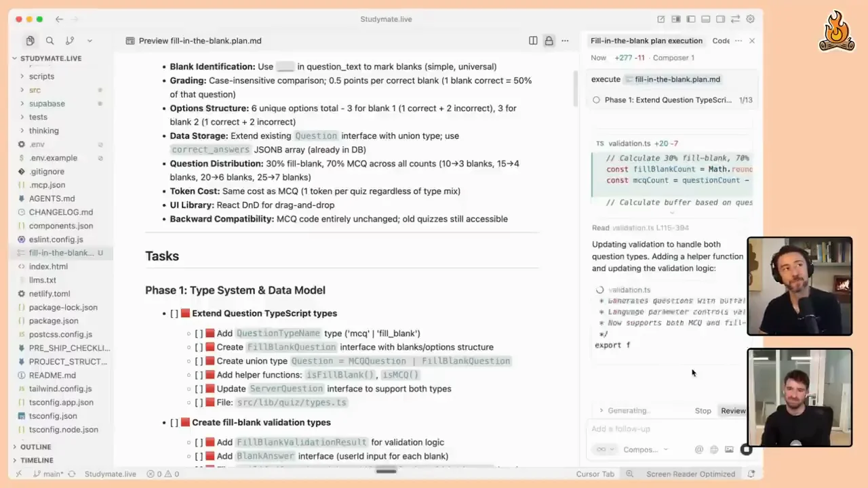The width and height of the screenshot is (868, 488).
Task: Click the @ mention icon in the chat input
Action: click(x=699, y=449)
